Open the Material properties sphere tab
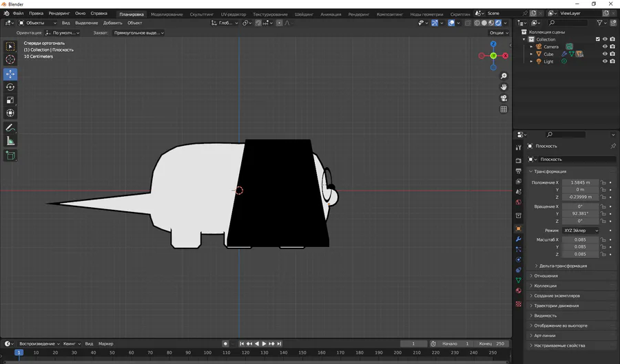 click(518, 290)
